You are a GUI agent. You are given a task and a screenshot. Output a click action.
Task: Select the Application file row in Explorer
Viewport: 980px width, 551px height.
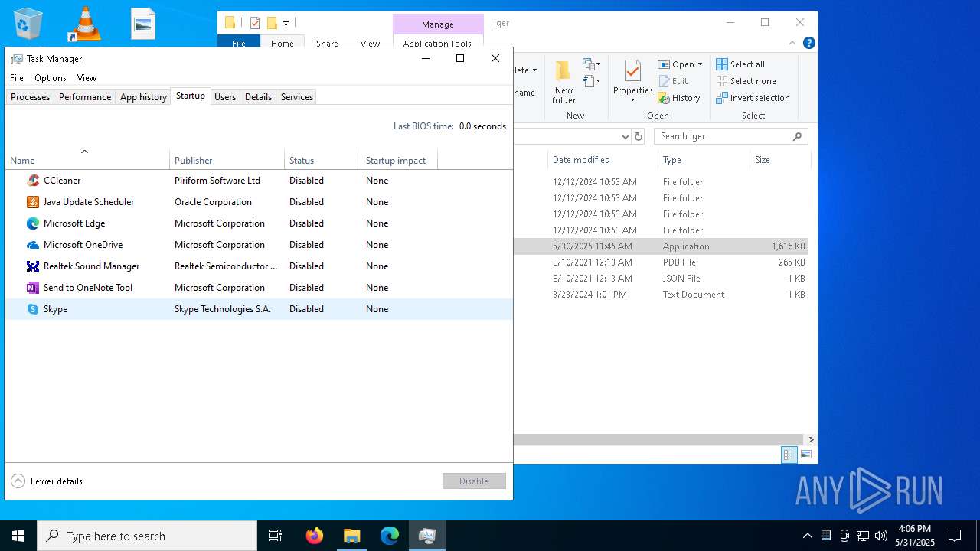[661, 246]
